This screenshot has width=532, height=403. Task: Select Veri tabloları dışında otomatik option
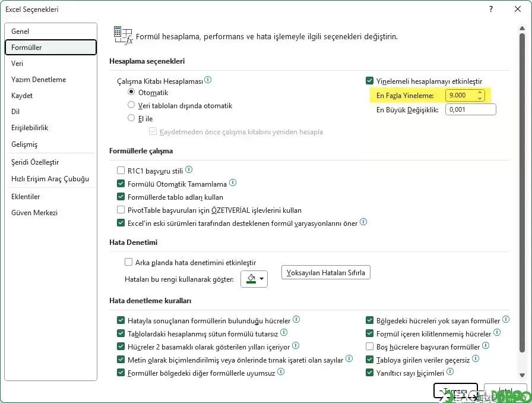coord(131,105)
